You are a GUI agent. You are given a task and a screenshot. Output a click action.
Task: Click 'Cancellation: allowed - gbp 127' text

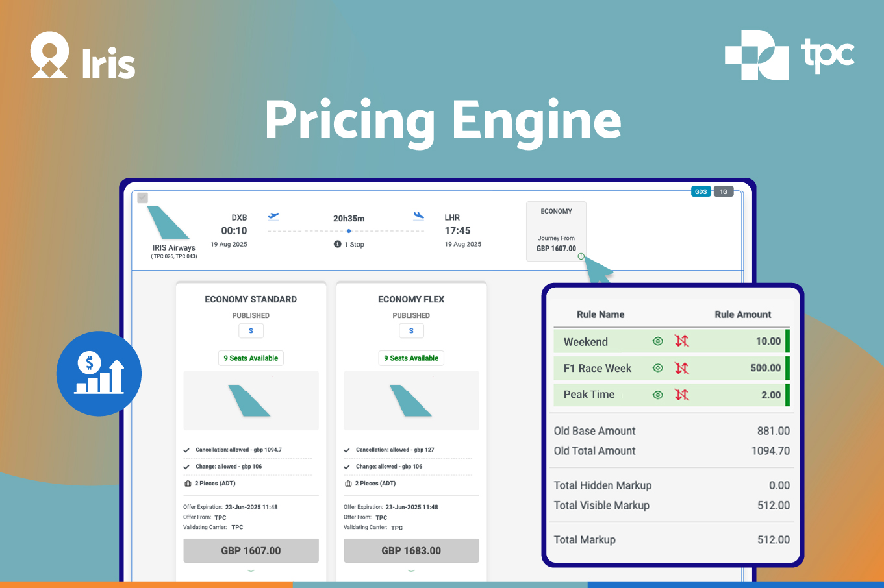tap(395, 450)
